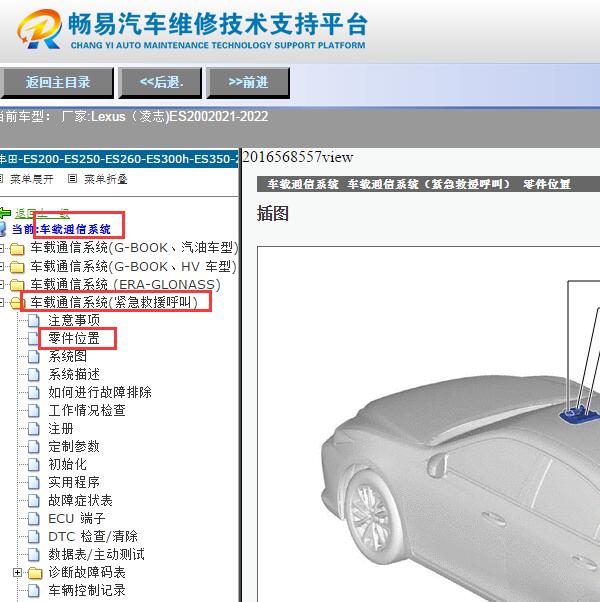Open 车载通信系统 (ERA-GLONASS) folder
Screen dimensions: 600x602
(x=126, y=284)
